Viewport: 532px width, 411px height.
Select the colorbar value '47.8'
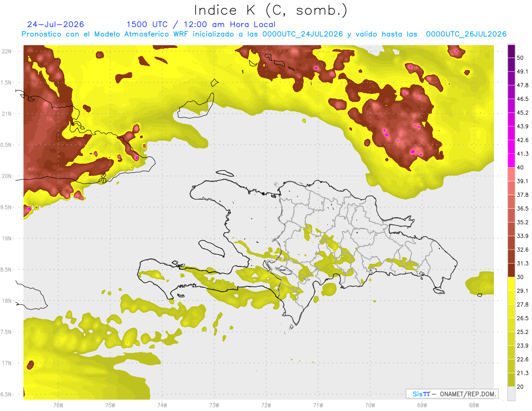(523, 85)
